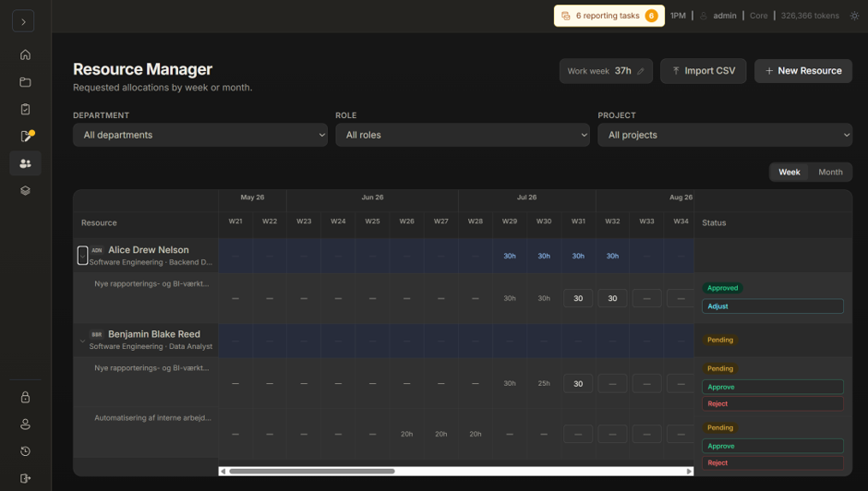This screenshot has width=868, height=491.
Task: Click the scrollbar left arrow
Action: (x=223, y=472)
